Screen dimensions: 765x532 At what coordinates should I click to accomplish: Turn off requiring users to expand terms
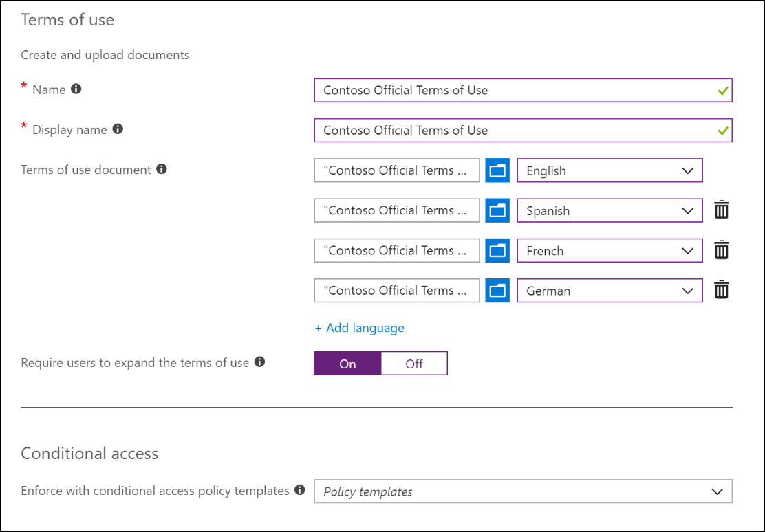coord(413,363)
